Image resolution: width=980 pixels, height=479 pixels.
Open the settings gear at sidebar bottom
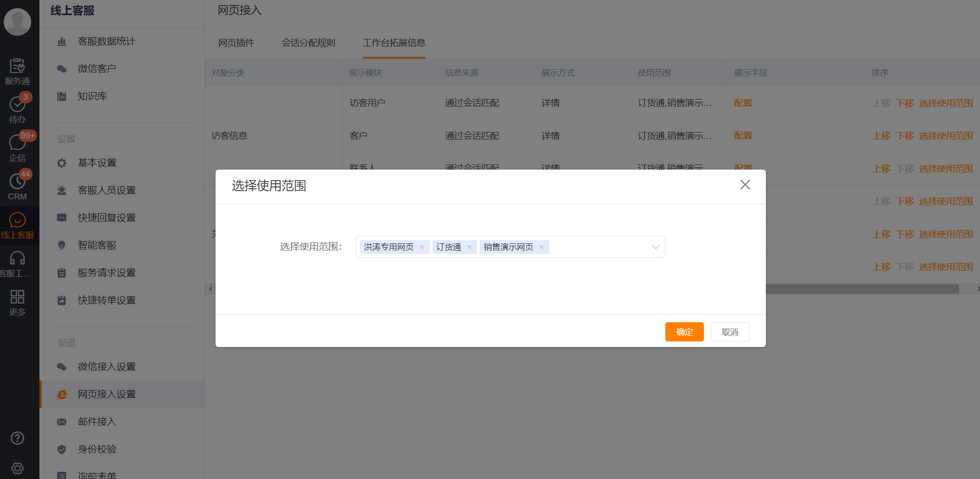[17, 468]
